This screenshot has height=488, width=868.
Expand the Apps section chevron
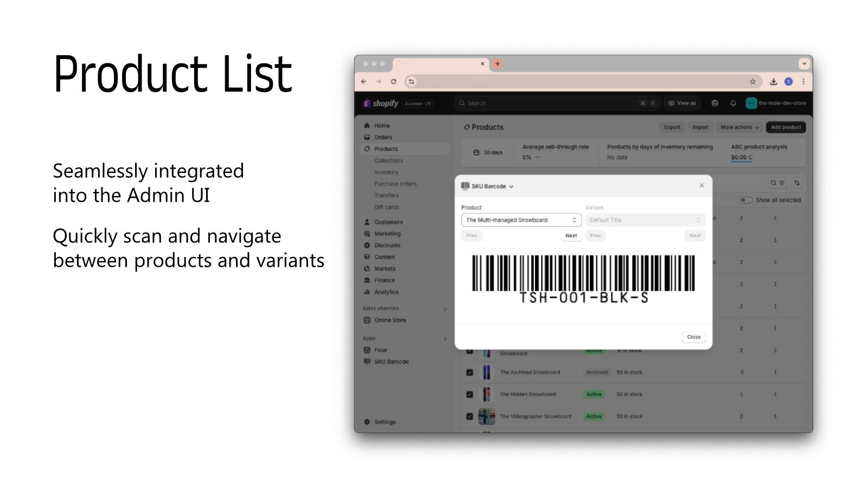pos(445,339)
